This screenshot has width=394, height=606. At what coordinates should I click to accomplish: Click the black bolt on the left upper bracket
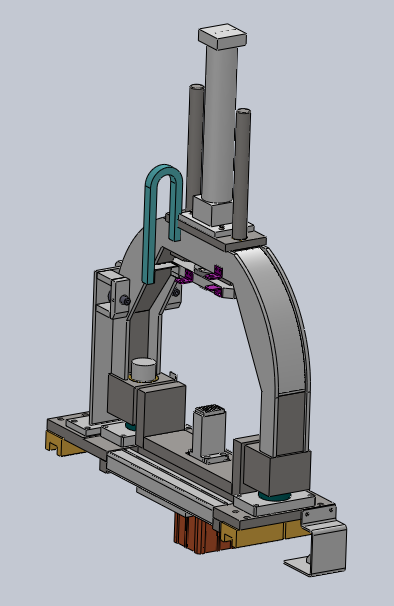(x=125, y=300)
